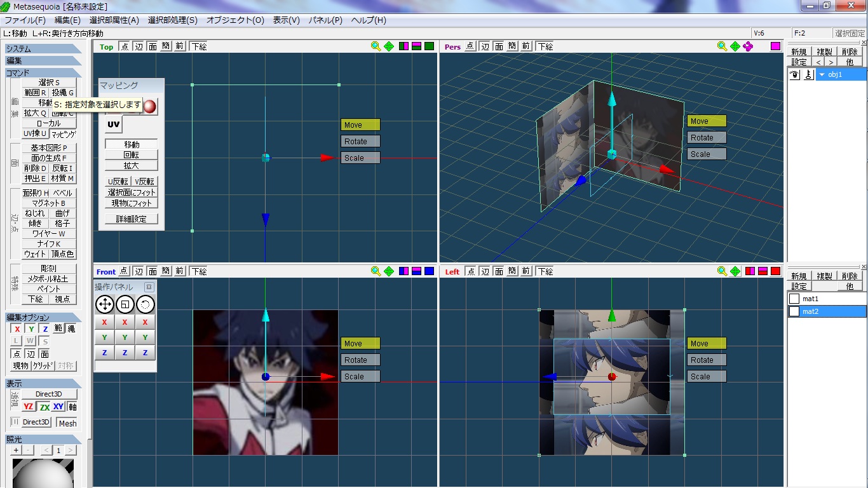
Task: Pan the Front view with the green arrows icon
Action: tap(389, 271)
